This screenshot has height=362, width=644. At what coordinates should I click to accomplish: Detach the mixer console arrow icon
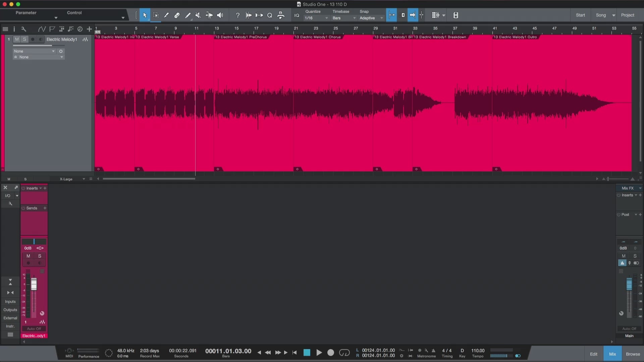pyautogui.click(x=16, y=188)
